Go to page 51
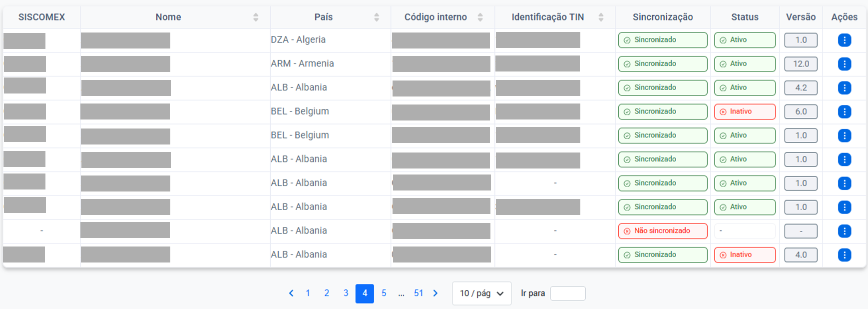Screen dimensions: 868x309 coord(419,293)
